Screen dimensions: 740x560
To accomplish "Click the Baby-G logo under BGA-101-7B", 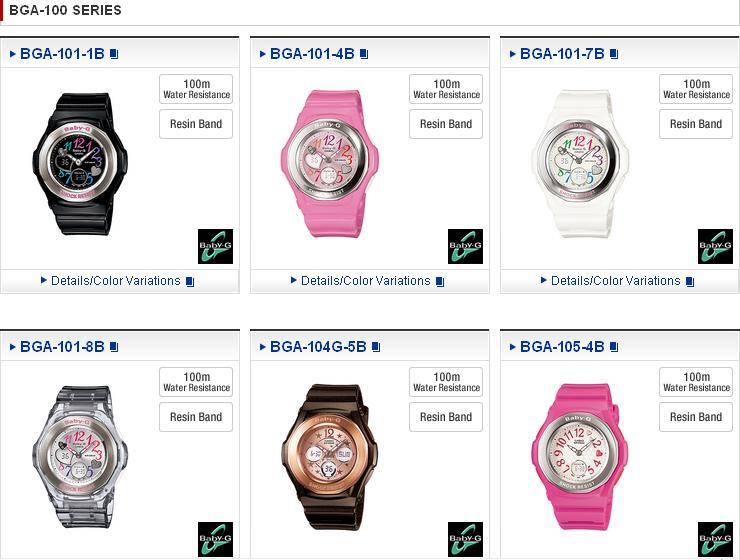I will 715,246.
